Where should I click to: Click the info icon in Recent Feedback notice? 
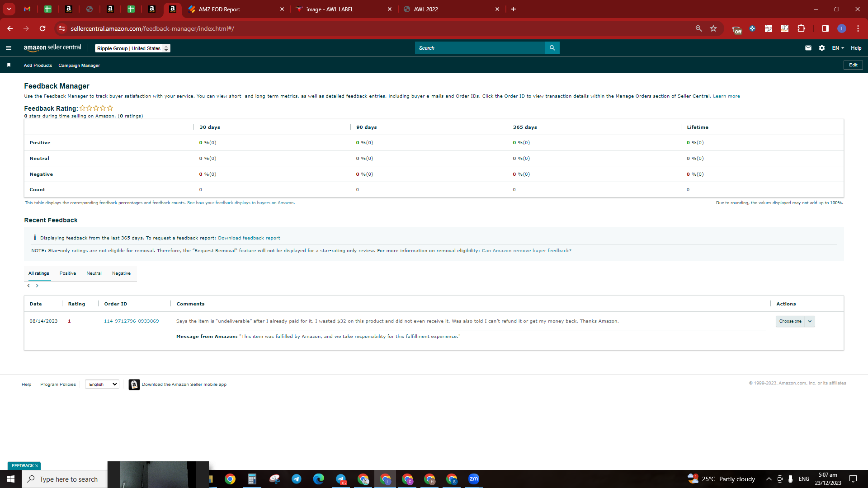click(35, 238)
